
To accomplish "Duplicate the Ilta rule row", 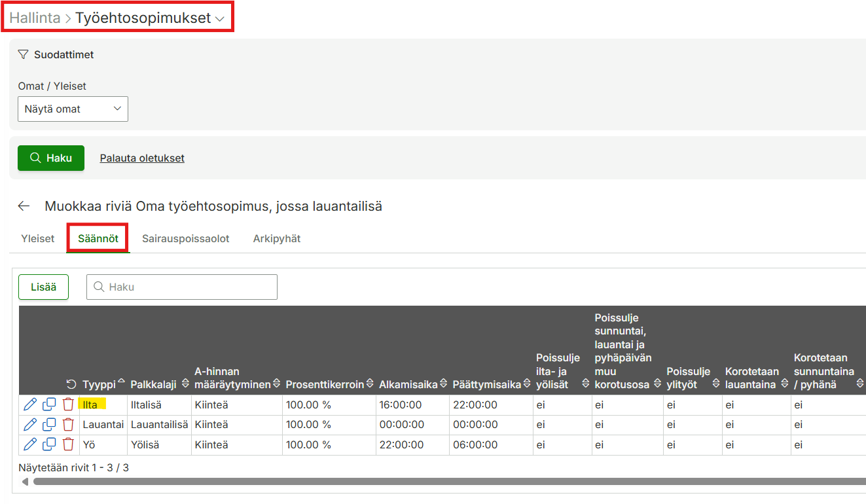I will tap(49, 405).
